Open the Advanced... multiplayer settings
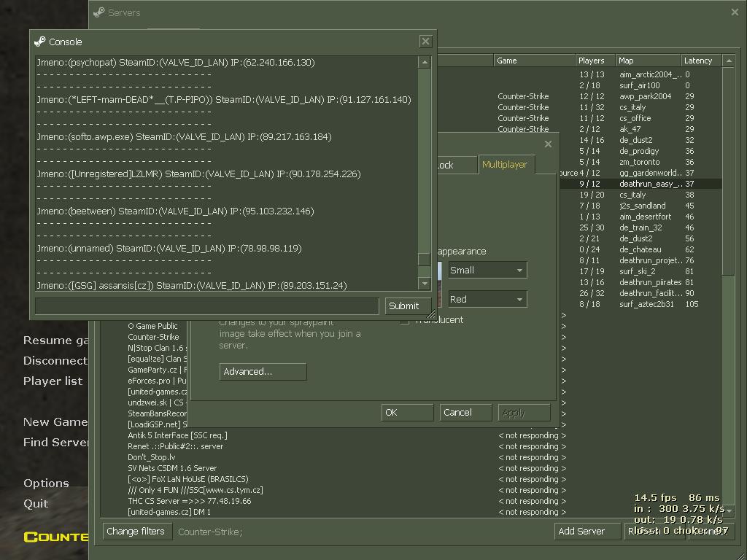This screenshot has width=747, height=560. click(263, 371)
